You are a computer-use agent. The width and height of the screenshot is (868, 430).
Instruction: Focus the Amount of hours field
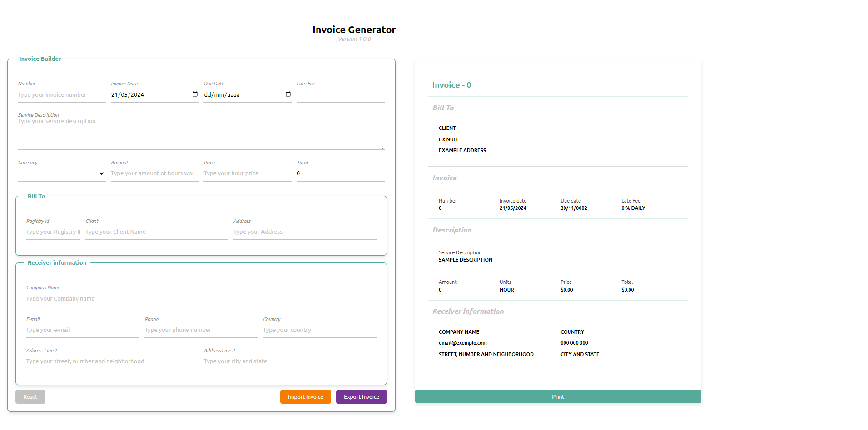coord(154,173)
